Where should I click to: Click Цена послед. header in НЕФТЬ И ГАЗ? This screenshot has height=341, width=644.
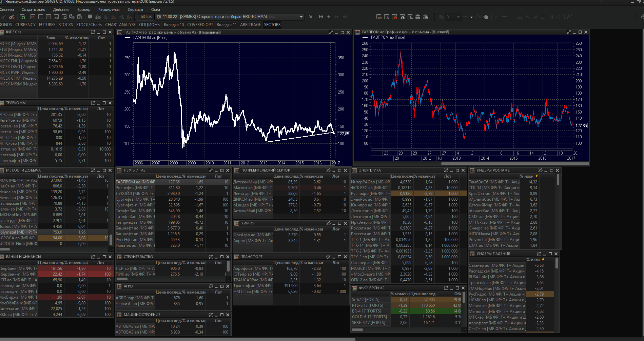[x=168, y=176]
